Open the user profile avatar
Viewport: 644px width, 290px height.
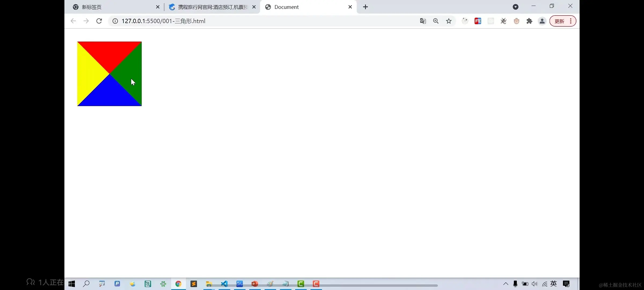click(x=542, y=21)
